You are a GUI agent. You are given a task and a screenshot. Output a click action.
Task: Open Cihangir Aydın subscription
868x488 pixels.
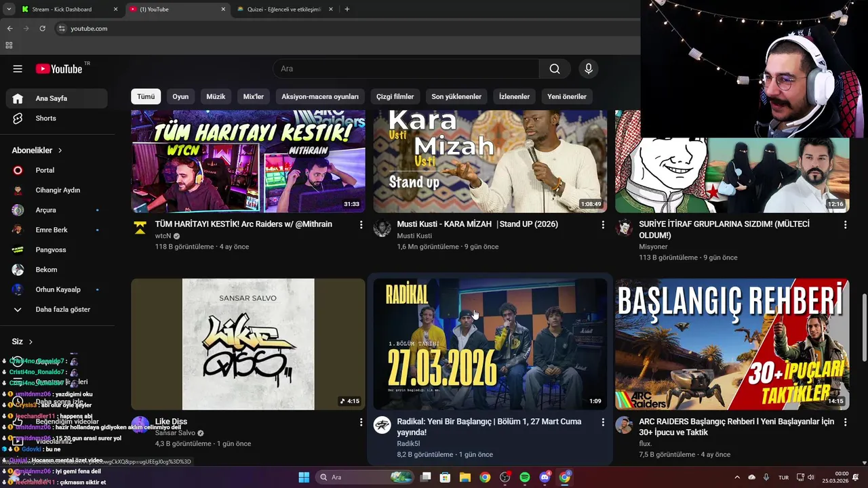(x=57, y=190)
